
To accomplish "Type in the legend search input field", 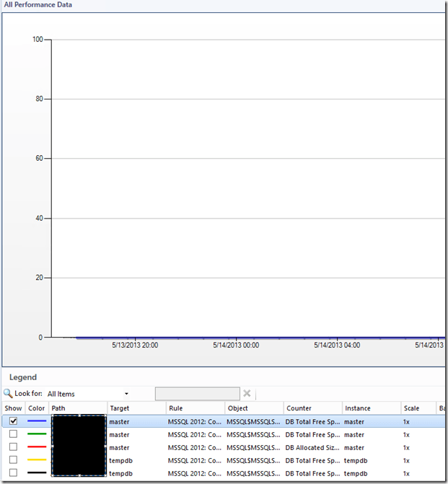I will pyautogui.click(x=197, y=394).
